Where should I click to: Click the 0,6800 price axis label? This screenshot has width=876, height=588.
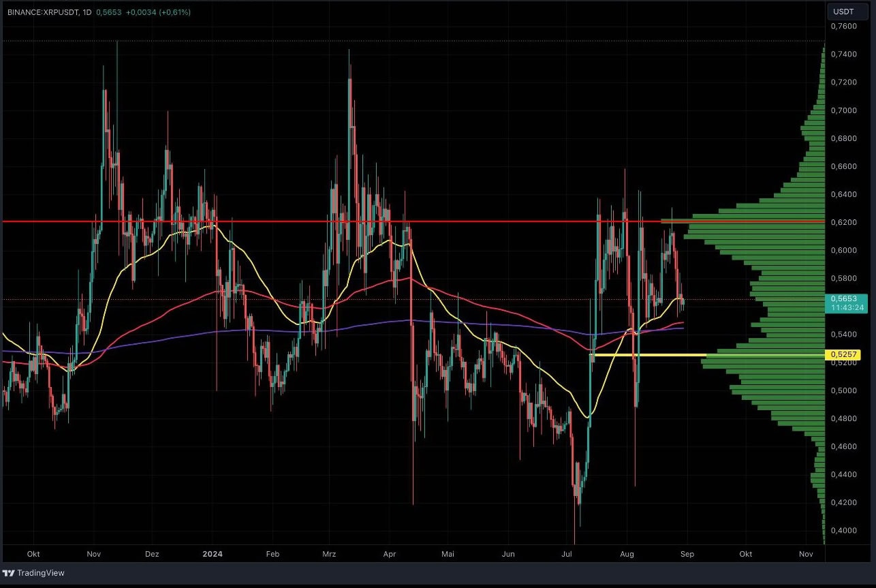click(843, 138)
